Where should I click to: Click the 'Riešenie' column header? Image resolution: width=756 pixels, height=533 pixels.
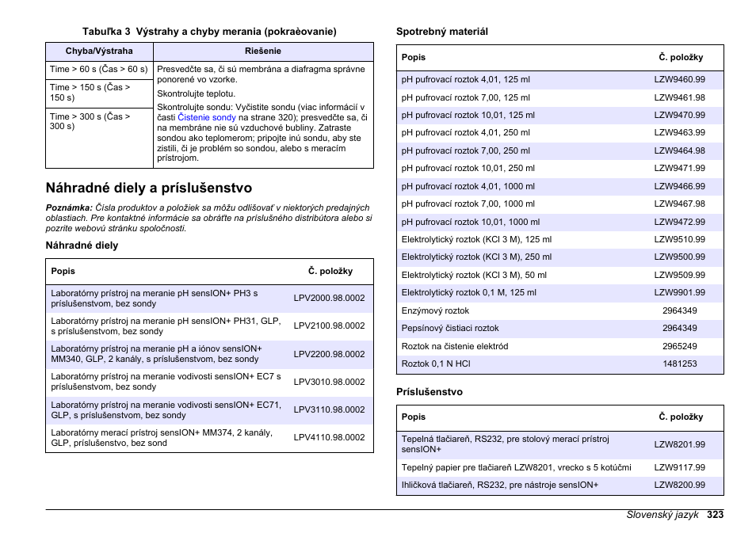(263, 51)
